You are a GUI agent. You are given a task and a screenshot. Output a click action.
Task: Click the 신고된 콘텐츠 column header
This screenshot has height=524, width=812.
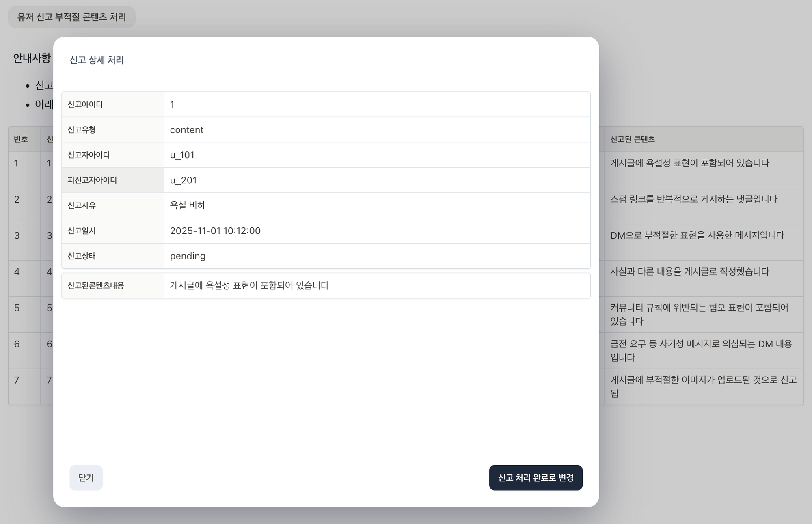point(632,139)
